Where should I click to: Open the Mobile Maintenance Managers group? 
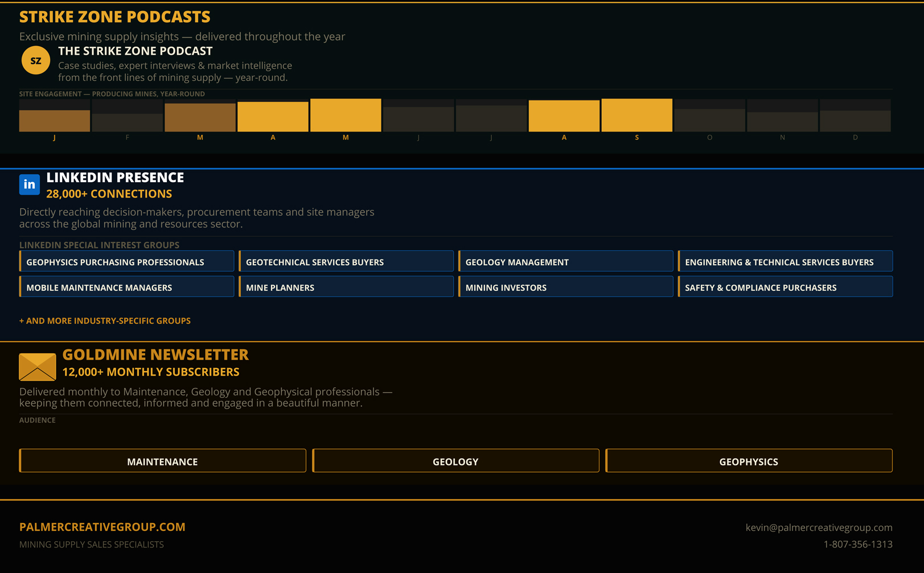(127, 287)
